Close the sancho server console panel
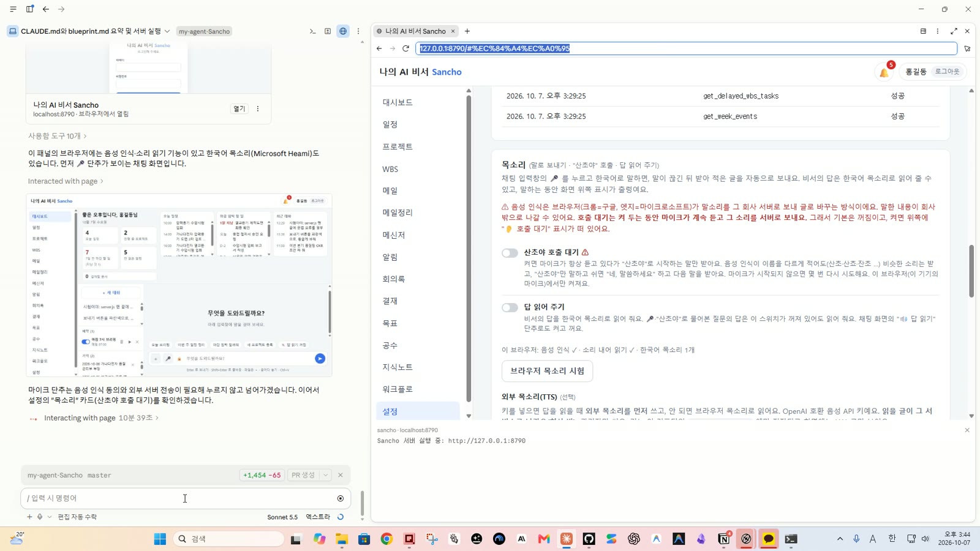980x551 pixels. (967, 430)
